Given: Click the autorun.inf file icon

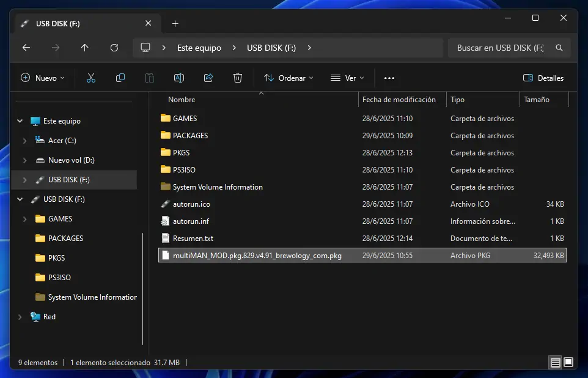Looking at the screenshot, I should [x=166, y=221].
